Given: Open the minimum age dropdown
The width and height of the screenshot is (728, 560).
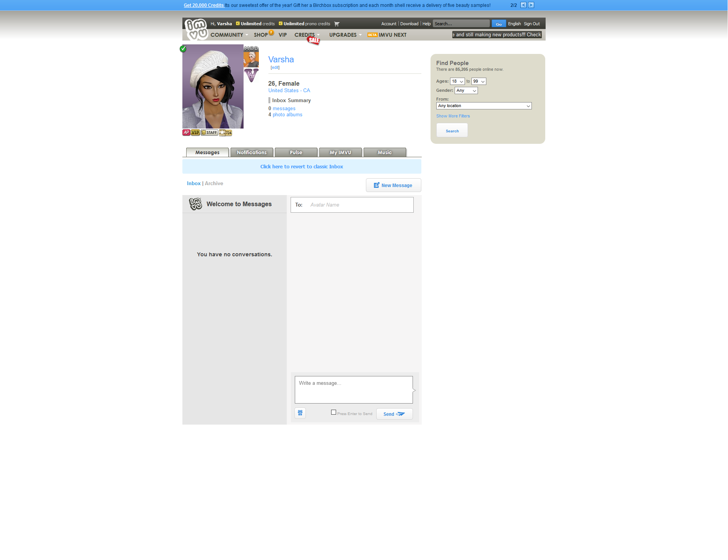Looking at the screenshot, I should tap(457, 81).
